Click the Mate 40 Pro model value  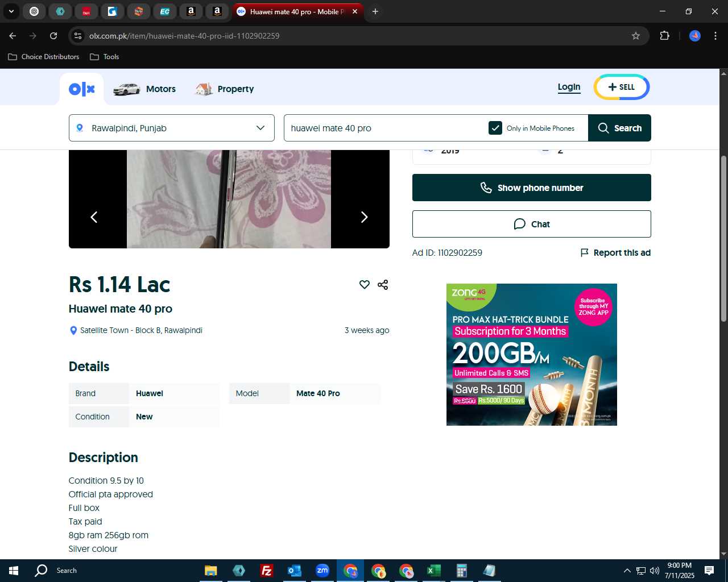[x=318, y=393]
